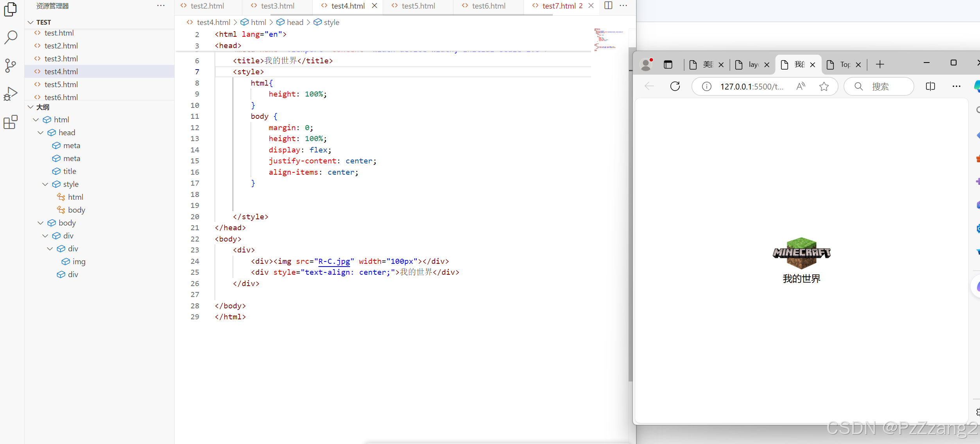Open browser split screen view
Screen dimensions: 980x444
pos(930,86)
